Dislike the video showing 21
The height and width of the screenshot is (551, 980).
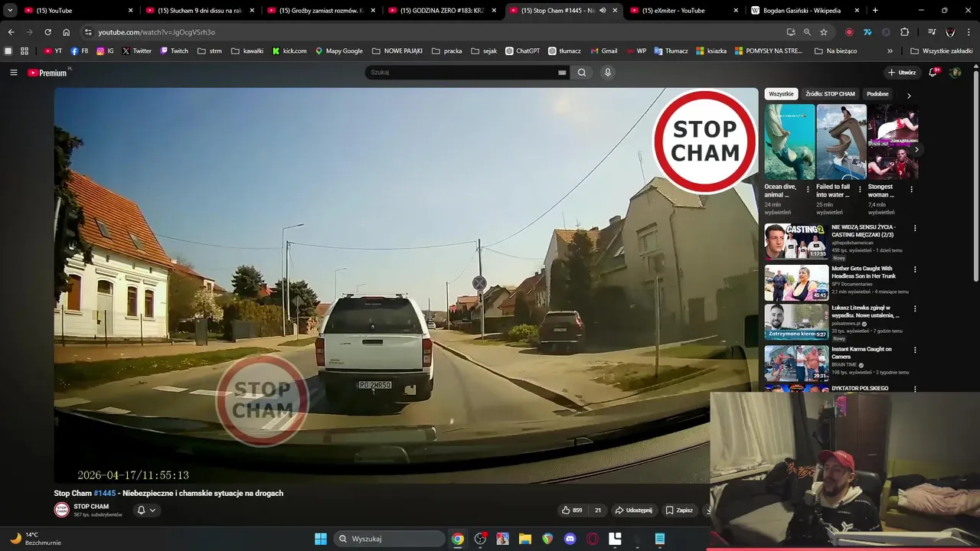[x=597, y=510]
